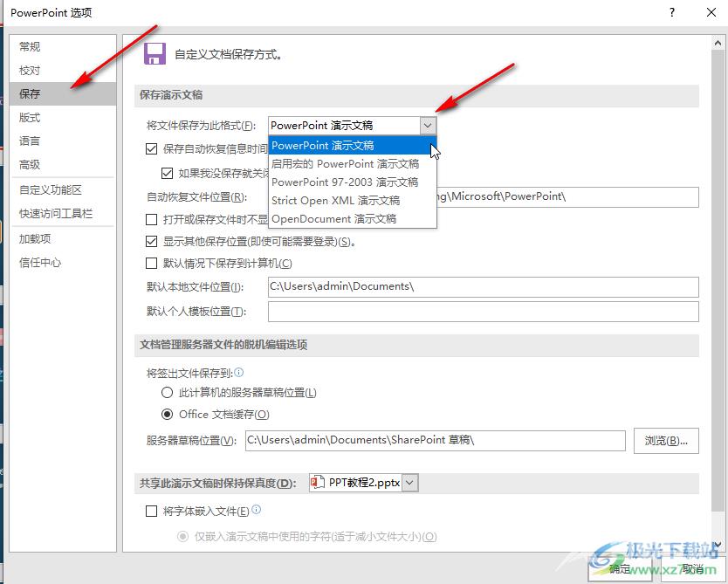Click the 自动恢复文件位置 path field
This screenshot has width=728, height=584.
point(567,196)
